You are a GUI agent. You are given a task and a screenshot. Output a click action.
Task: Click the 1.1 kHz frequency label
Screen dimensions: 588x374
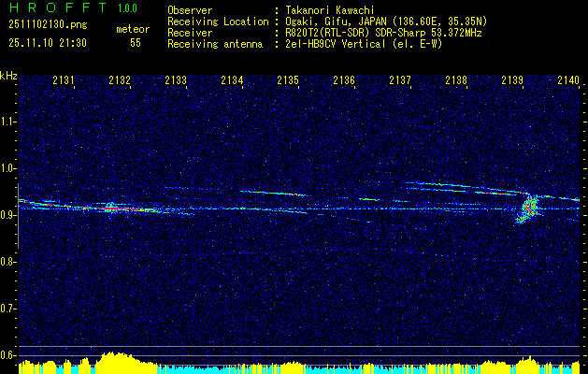[x=7, y=122]
